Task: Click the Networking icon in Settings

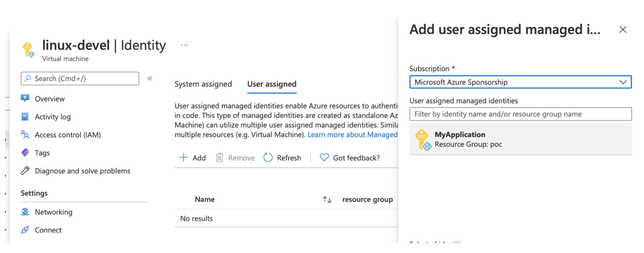Action: coord(25,212)
